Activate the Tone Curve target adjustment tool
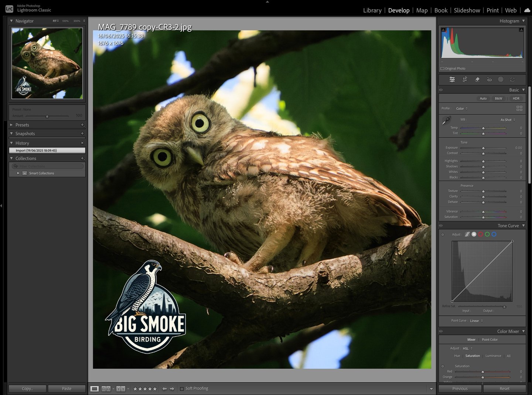Screen dimensions: 532x395 click(x=443, y=235)
